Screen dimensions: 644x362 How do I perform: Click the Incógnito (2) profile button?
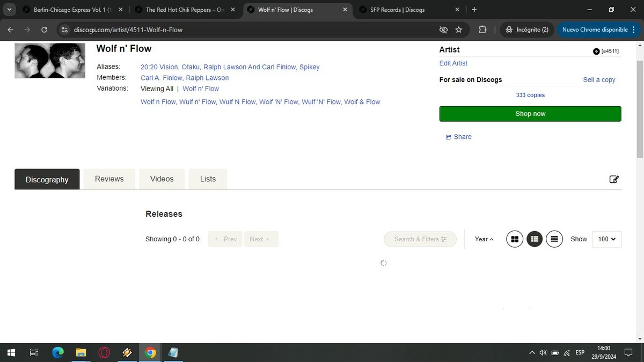tap(526, 29)
